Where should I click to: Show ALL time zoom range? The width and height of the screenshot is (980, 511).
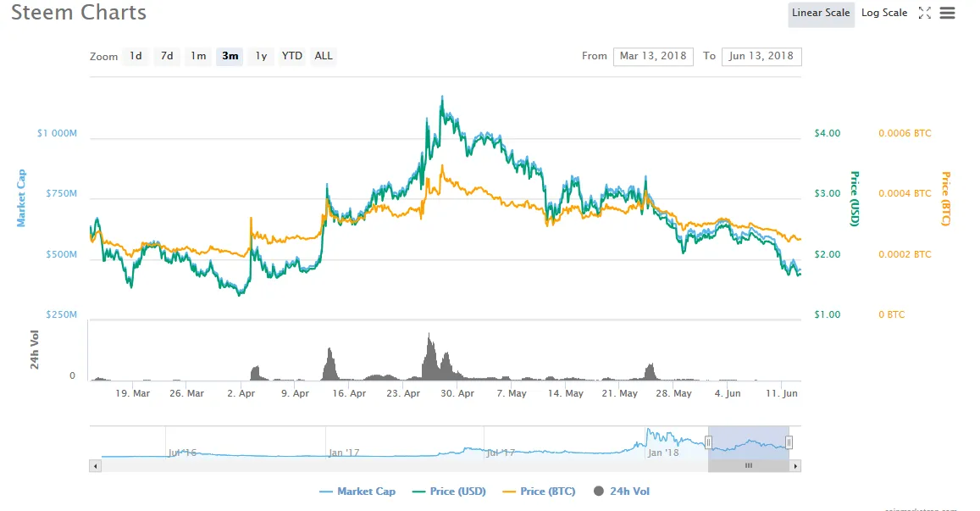[323, 56]
